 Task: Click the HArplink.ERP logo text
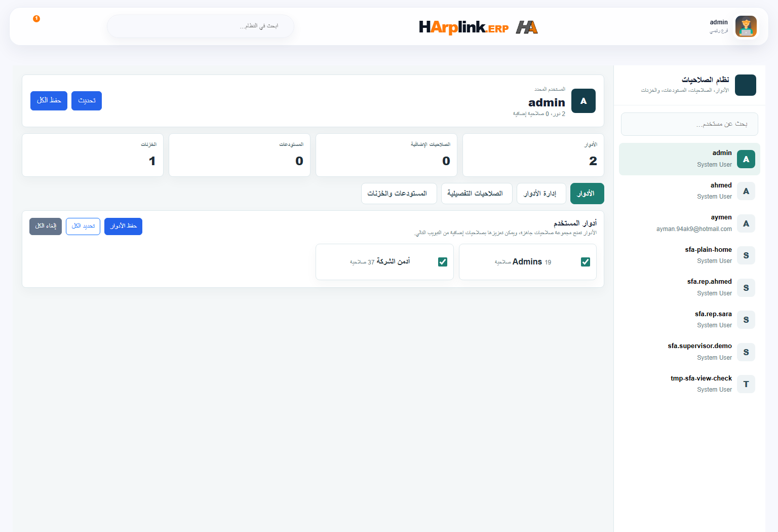pos(463,27)
